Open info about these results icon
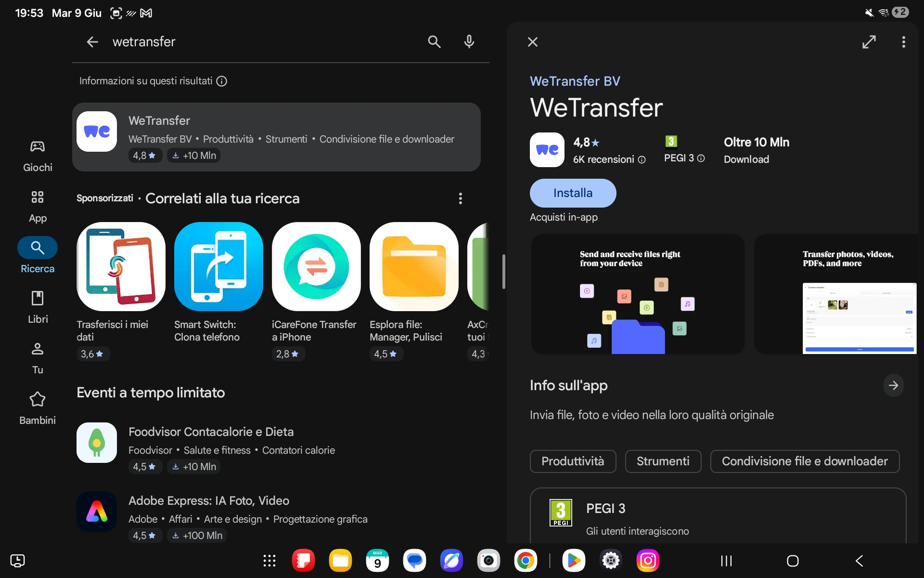The height and width of the screenshot is (578, 924). pyautogui.click(x=221, y=81)
